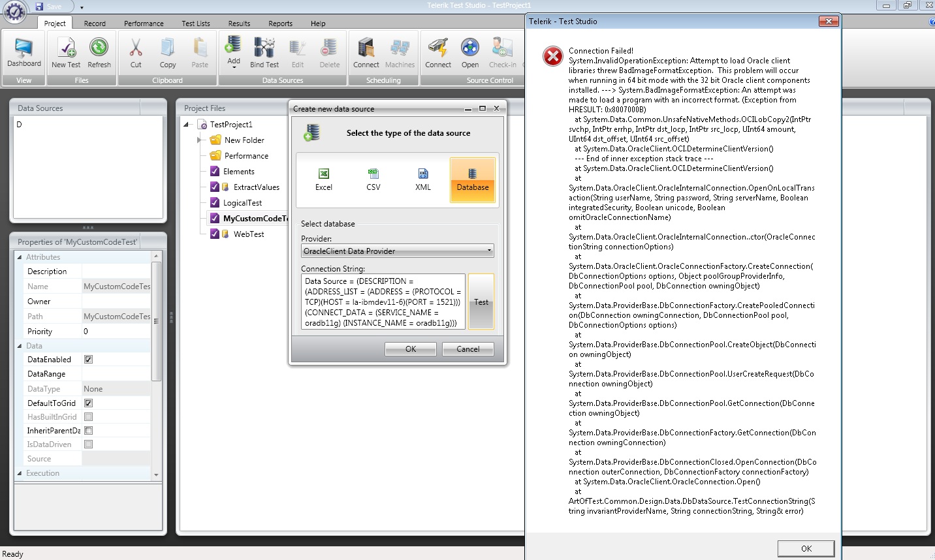Open the Provider dropdown list
The height and width of the screenshot is (560, 935).
coord(397,251)
